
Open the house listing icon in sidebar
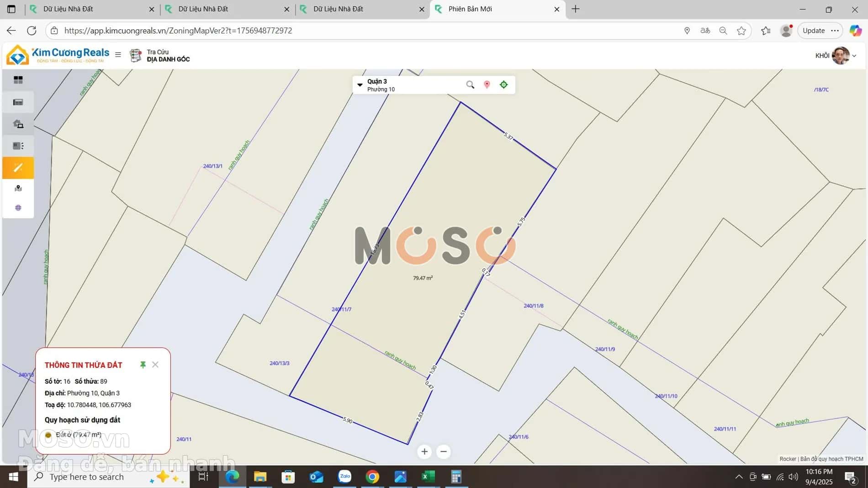click(18, 124)
